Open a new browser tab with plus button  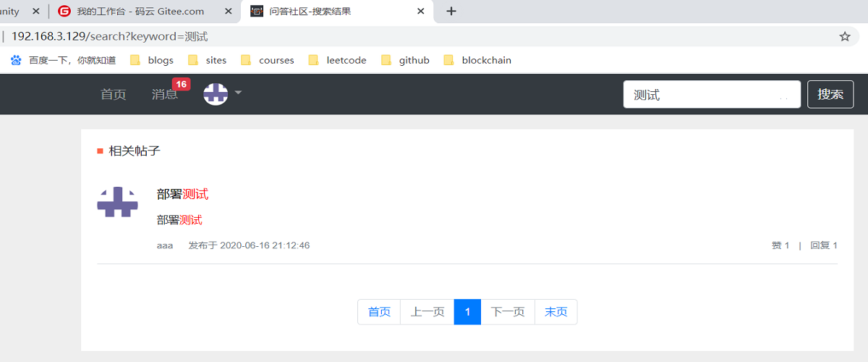(x=451, y=11)
